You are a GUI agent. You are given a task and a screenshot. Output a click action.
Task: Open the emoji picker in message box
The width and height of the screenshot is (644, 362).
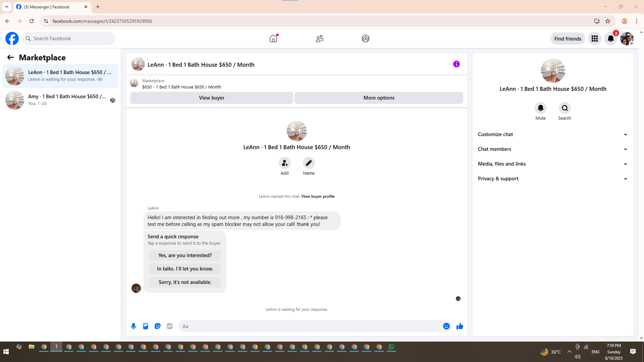(x=446, y=326)
